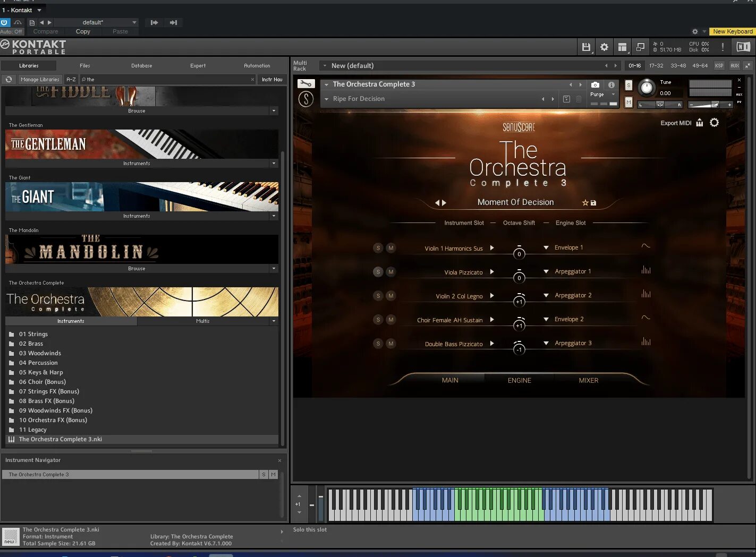Click the Tune knob

click(x=647, y=88)
